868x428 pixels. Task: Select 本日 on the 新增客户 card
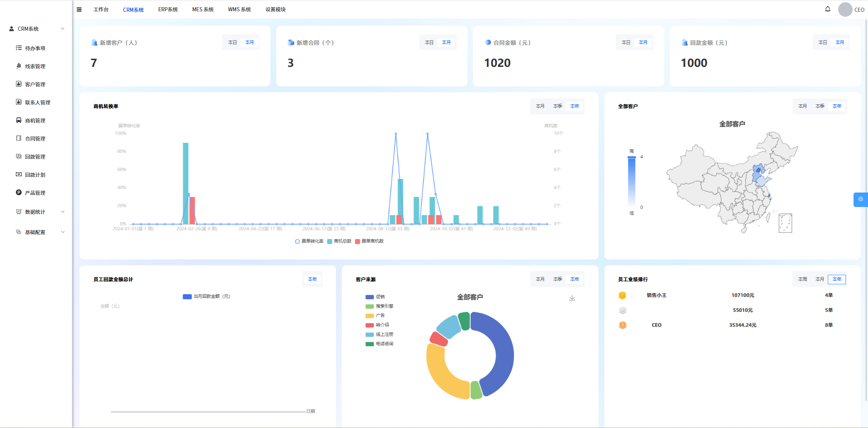tap(232, 42)
